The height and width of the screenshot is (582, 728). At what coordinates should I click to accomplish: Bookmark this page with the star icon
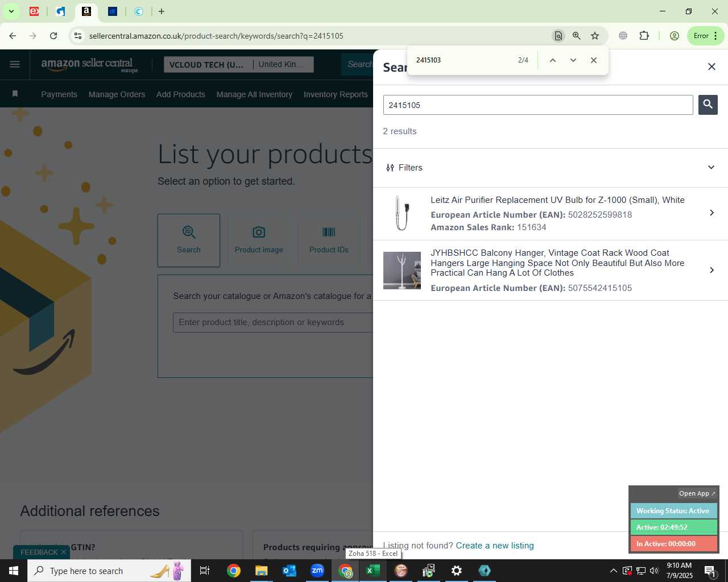(x=595, y=36)
